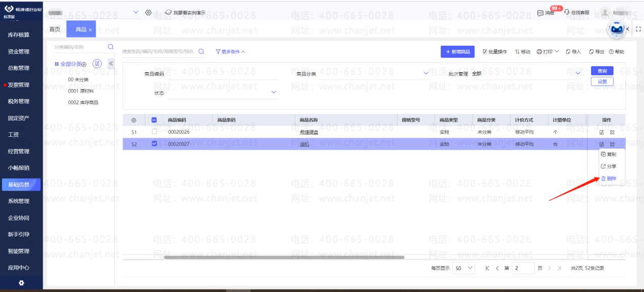The height and width of the screenshot is (292, 644).
Task: Click 移动 move button
Action: (523, 52)
